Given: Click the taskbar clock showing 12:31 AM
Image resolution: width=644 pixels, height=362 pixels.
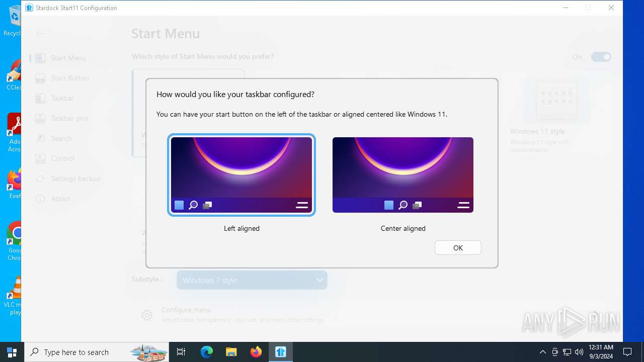Looking at the screenshot, I should [x=601, y=352].
